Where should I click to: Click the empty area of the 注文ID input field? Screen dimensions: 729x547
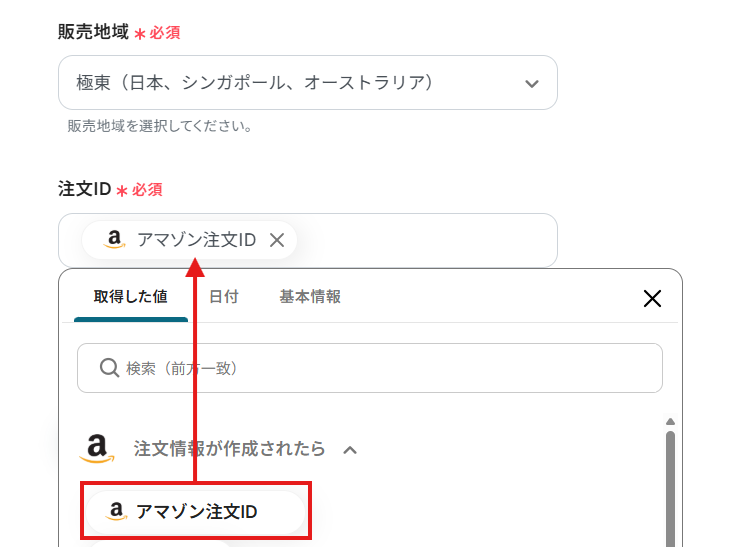pos(430,240)
